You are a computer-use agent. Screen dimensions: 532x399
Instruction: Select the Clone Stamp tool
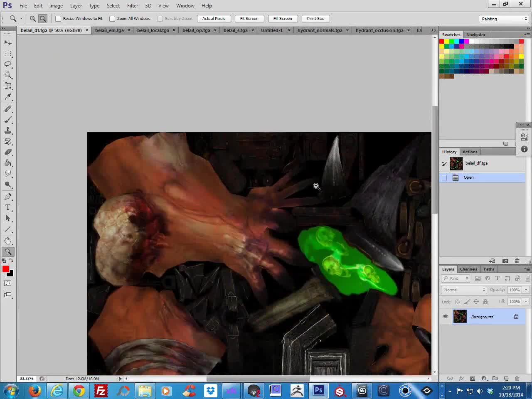coord(8,131)
